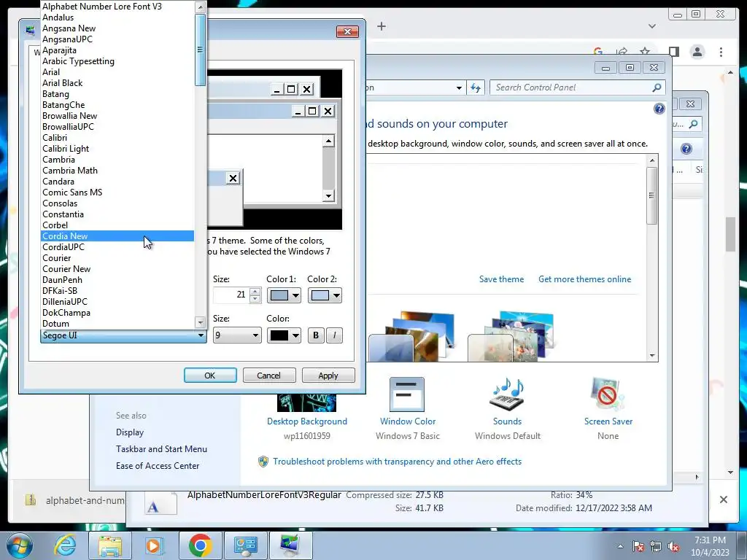Click Control Panel help question mark icon
This screenshot has height=560, width=747.
coord(659,109)
